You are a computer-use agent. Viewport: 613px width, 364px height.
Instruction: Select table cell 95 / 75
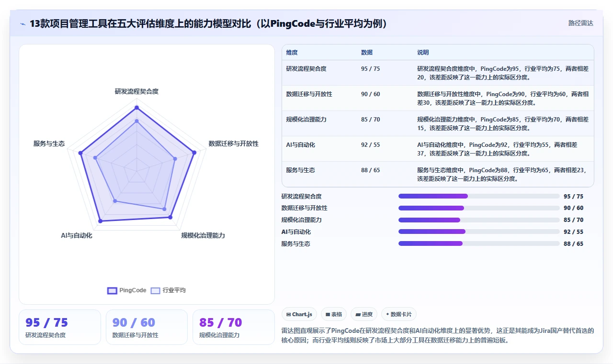pos(371,69)
